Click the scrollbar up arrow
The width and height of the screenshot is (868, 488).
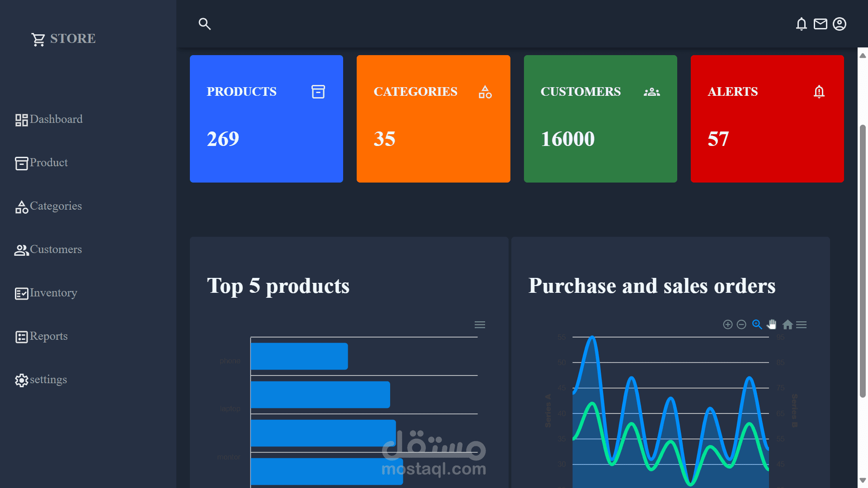tap(863, 56)
